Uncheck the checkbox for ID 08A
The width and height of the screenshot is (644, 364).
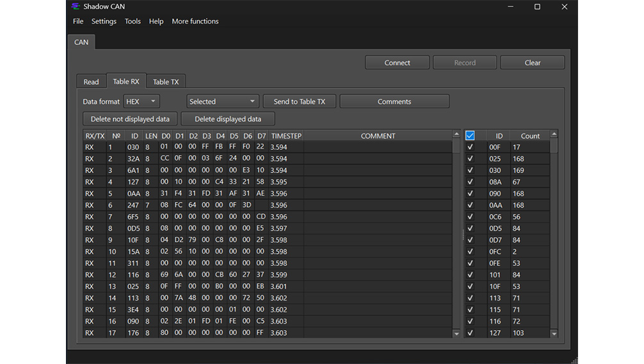point(471,181)
